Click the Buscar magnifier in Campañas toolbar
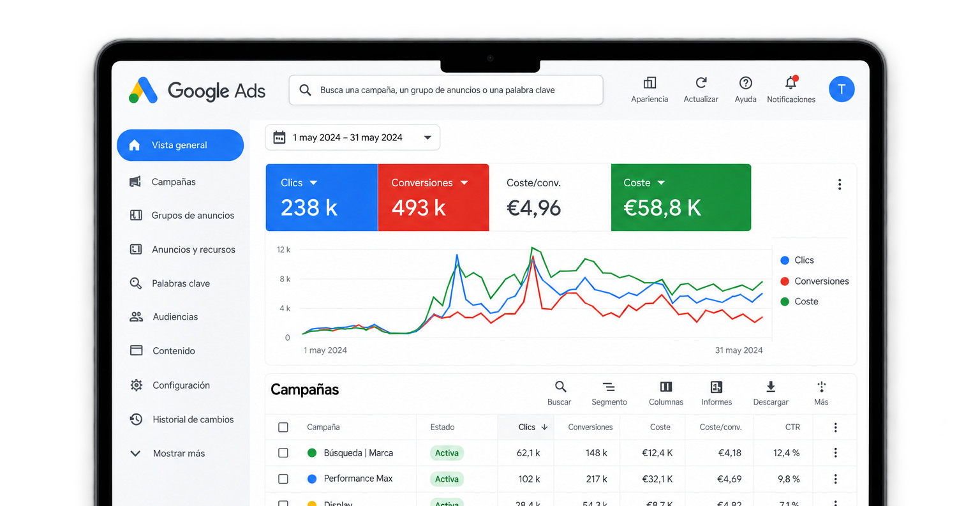Screen dimensions: 980x506 [560, 387]
